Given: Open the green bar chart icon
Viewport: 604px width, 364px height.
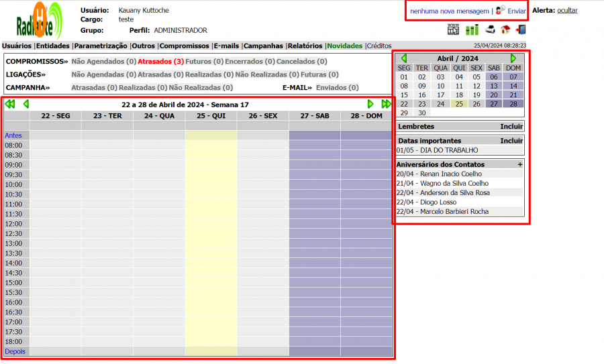Looking at the screenshot, I should coord(472,29).
